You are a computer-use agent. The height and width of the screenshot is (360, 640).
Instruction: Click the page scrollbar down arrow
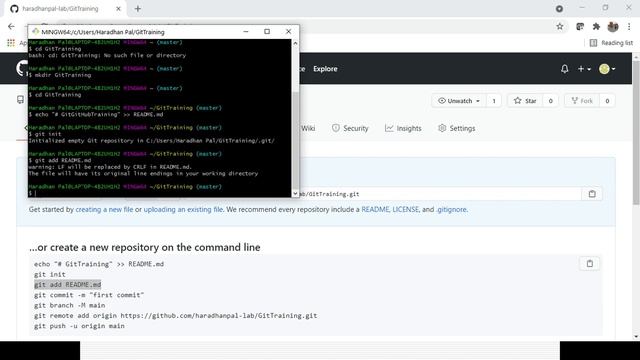pyautogui.click(x=636, y=337)
